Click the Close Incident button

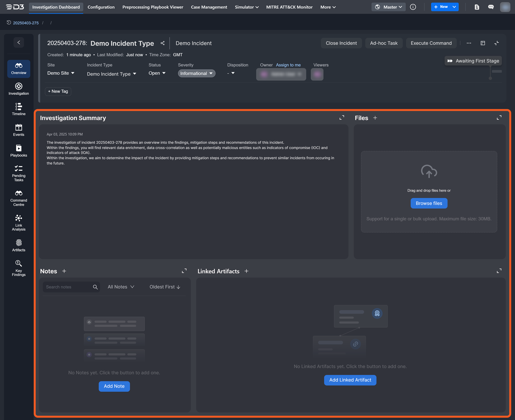(341, 43)
